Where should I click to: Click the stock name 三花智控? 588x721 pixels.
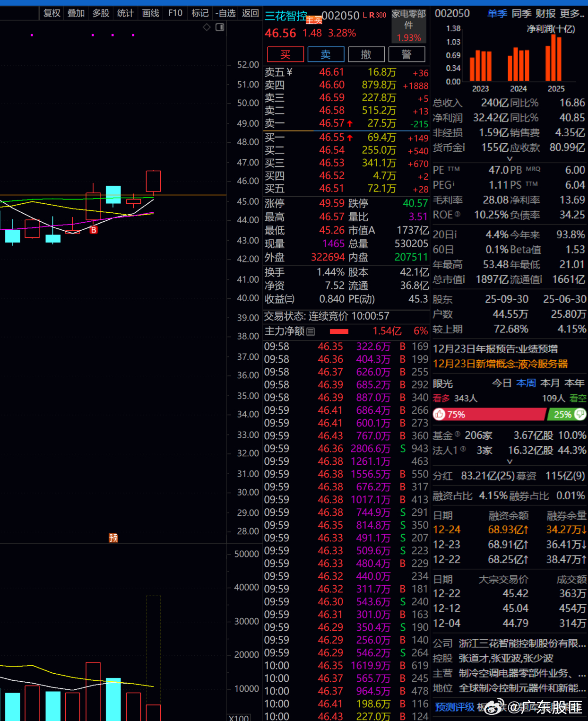pyautogui.click(x=285, y=16)
